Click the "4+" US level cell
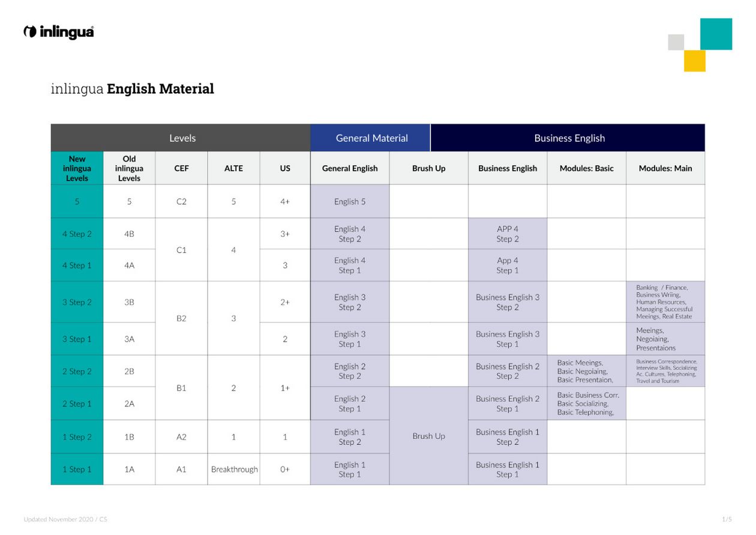Viewport: 756px width, 535px height. [285, 202]
